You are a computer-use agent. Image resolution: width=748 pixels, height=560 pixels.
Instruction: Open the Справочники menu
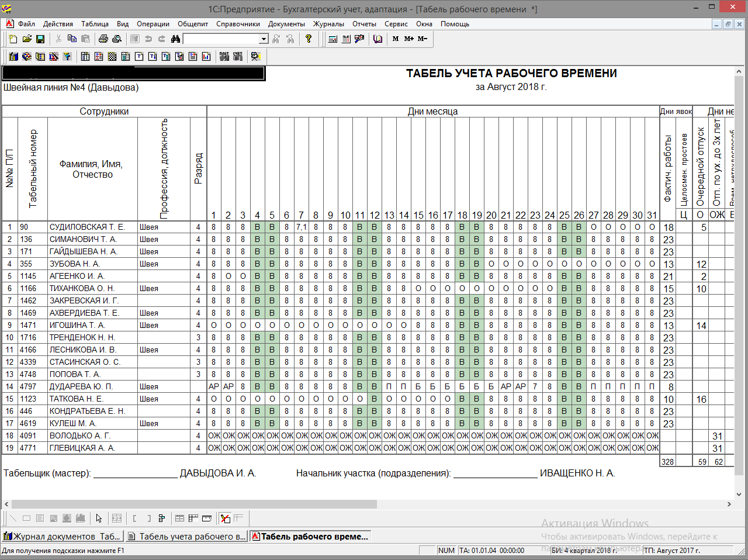[x=238, y=24]
